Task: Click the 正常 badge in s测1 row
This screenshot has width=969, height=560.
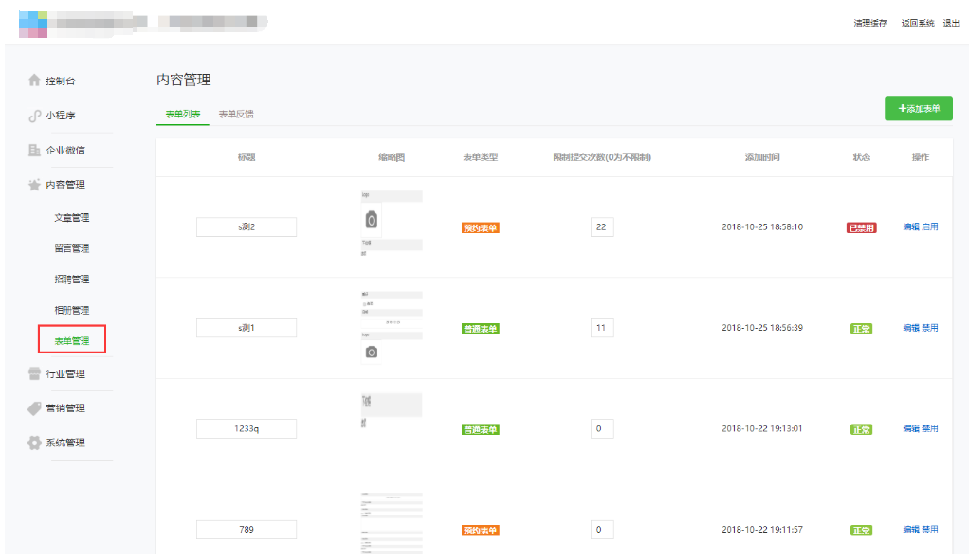Action: (x=862, y=329)
